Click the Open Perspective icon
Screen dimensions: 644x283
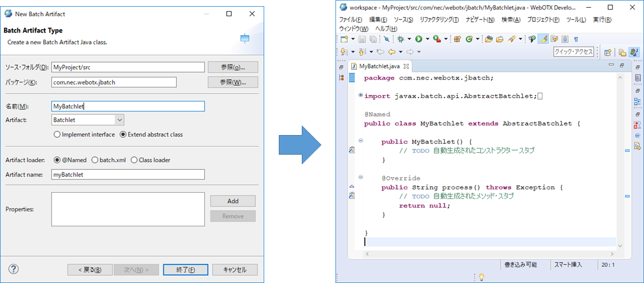(607, 52)
